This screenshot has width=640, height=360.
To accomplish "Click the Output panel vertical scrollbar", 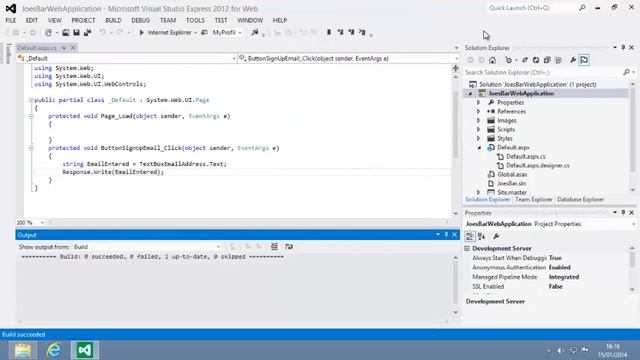I will (456, 285).
